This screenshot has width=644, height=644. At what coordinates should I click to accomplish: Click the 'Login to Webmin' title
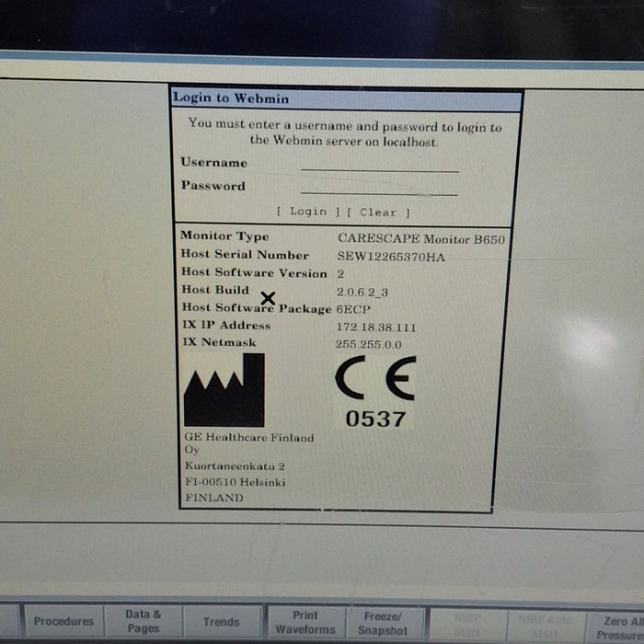231,98
